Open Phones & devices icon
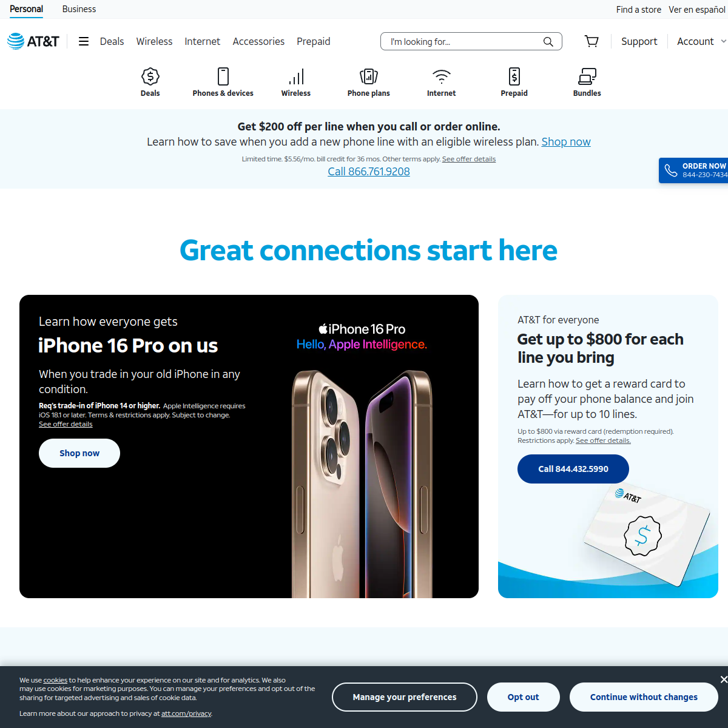The width and height of the screenshot is (728, 728). 223,76
